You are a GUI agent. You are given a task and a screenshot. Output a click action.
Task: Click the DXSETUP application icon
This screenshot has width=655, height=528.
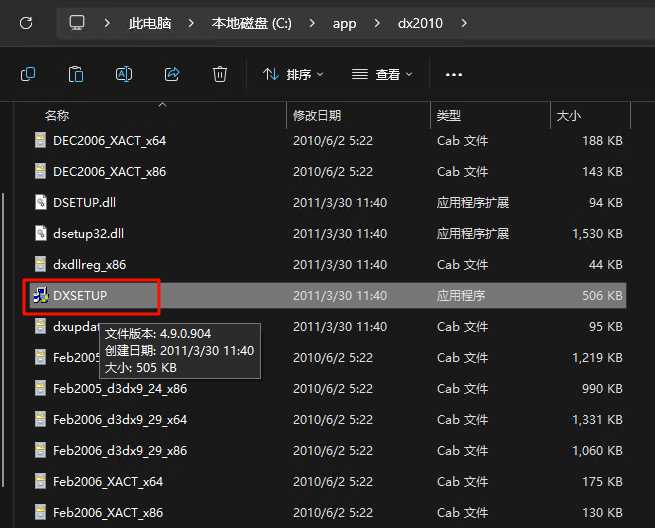point(41,295)
